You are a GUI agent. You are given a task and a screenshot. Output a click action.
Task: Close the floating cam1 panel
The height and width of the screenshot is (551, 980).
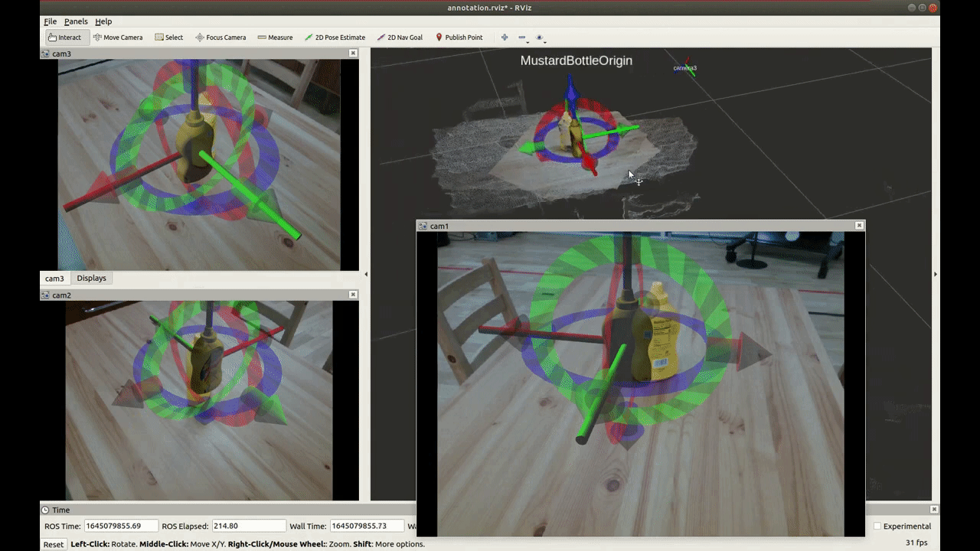pyautogui.click(x=859, y=226)
